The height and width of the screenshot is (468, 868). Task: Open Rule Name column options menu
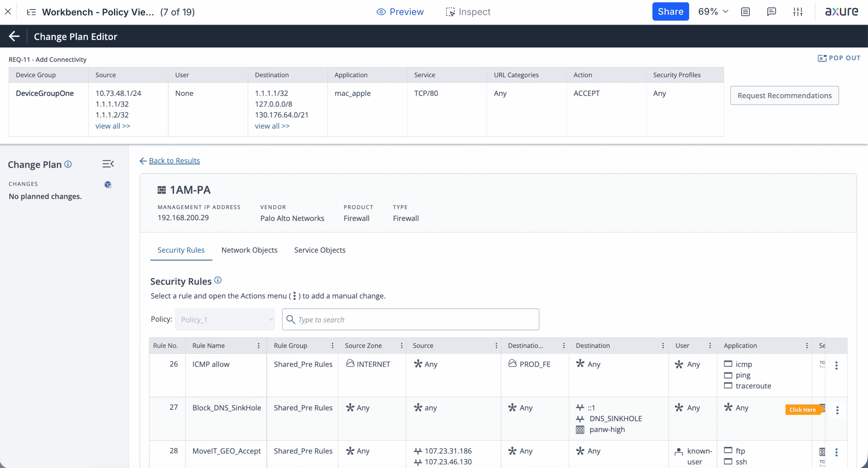point(259,346)
